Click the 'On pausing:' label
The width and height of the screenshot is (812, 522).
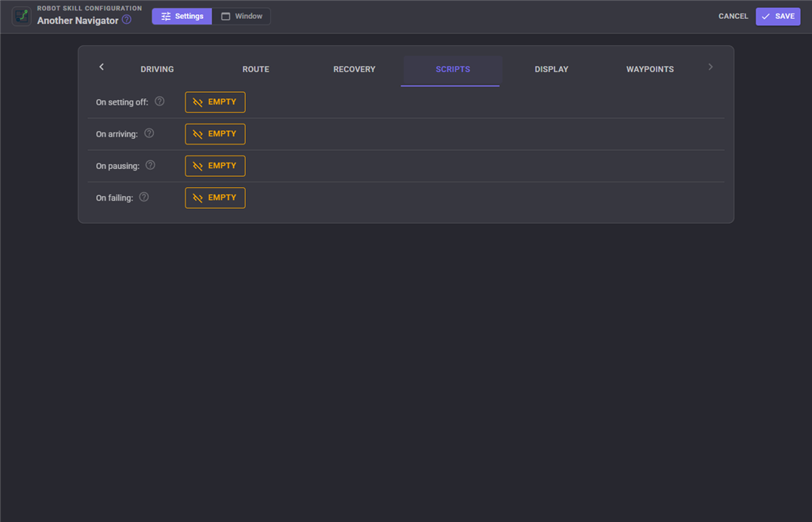pyautogui.click(x=117, y=167)
